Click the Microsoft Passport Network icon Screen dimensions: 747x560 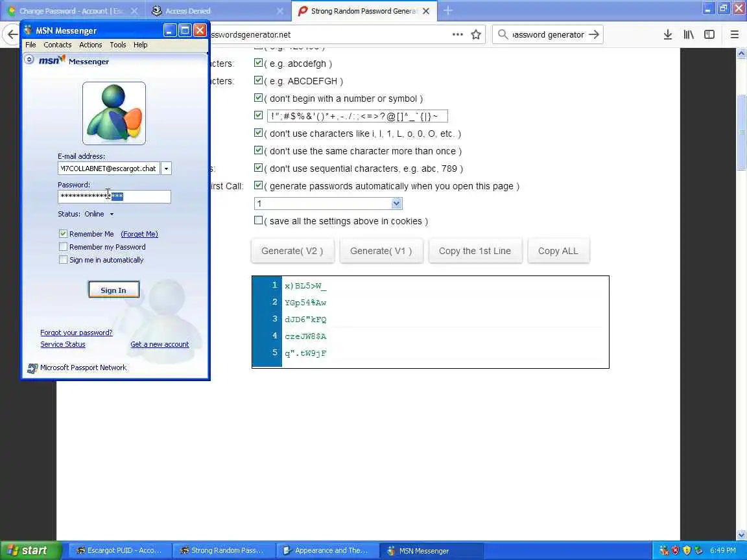(x=32, y=368)
